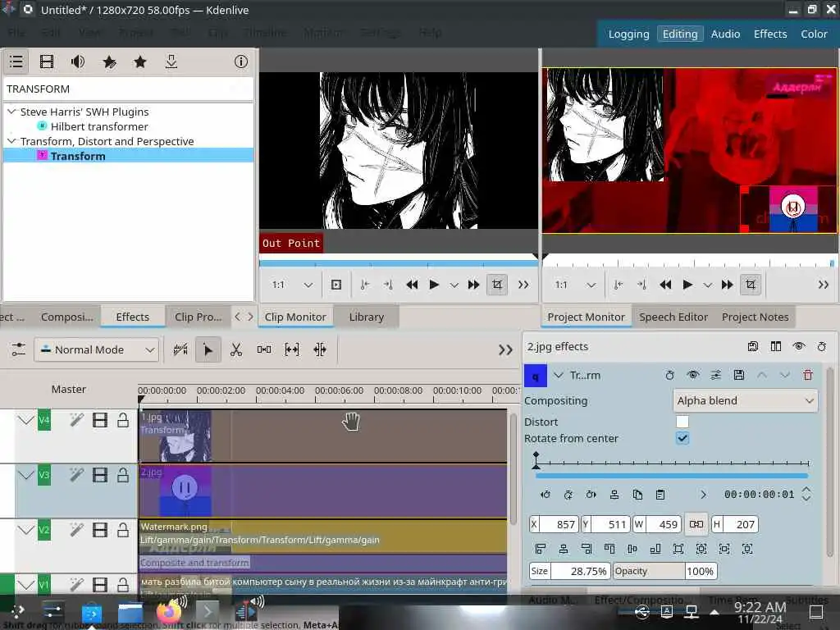Open the Compositing Alpha blend dropdown
The image size is (840, 630).
pyautogui.click(x=745, y=400)
